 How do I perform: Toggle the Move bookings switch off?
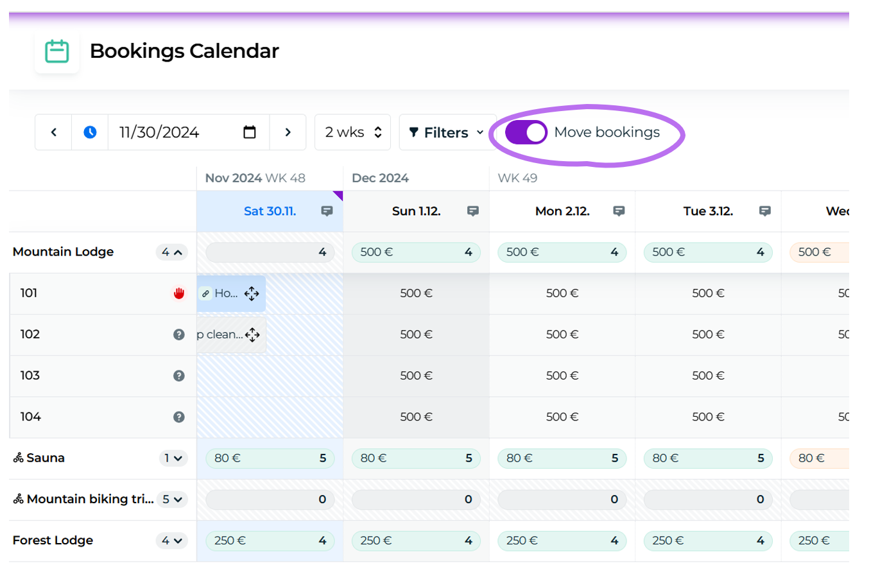(526, 132)
